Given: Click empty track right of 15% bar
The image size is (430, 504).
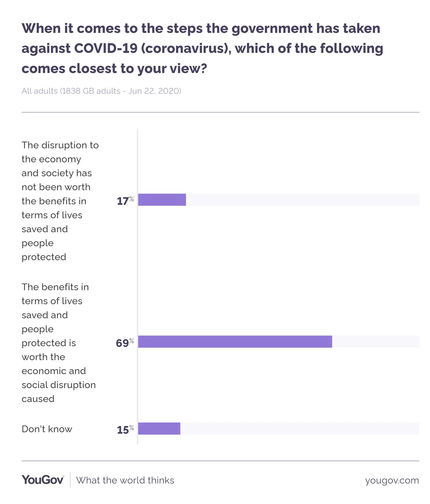Looking at the screenshot, I should point(300,428).
